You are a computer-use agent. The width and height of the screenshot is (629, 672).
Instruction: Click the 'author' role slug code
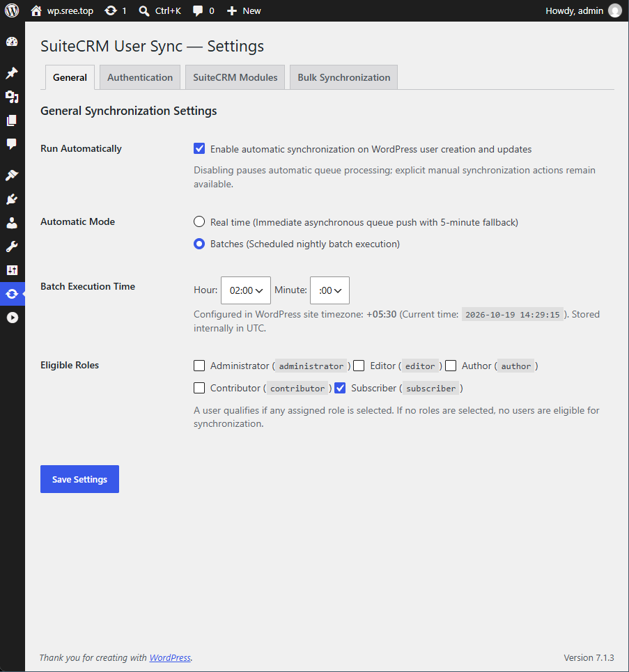[x=516, y=366]
